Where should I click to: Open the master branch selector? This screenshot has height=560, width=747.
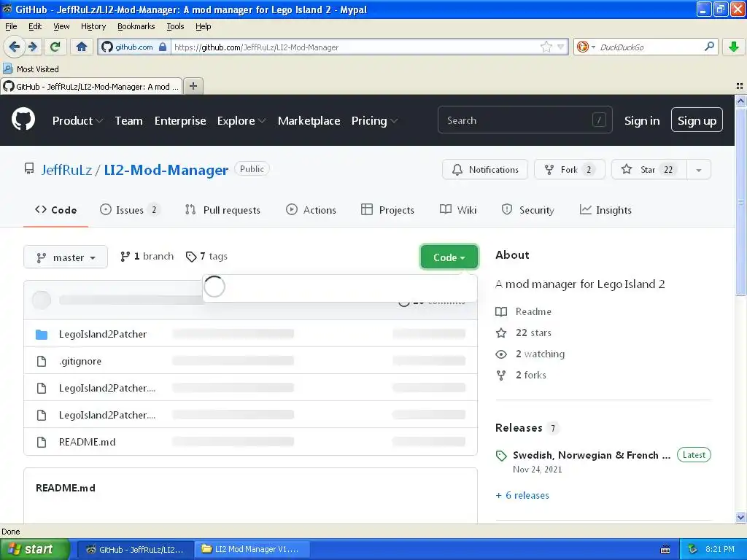[66, 257]
